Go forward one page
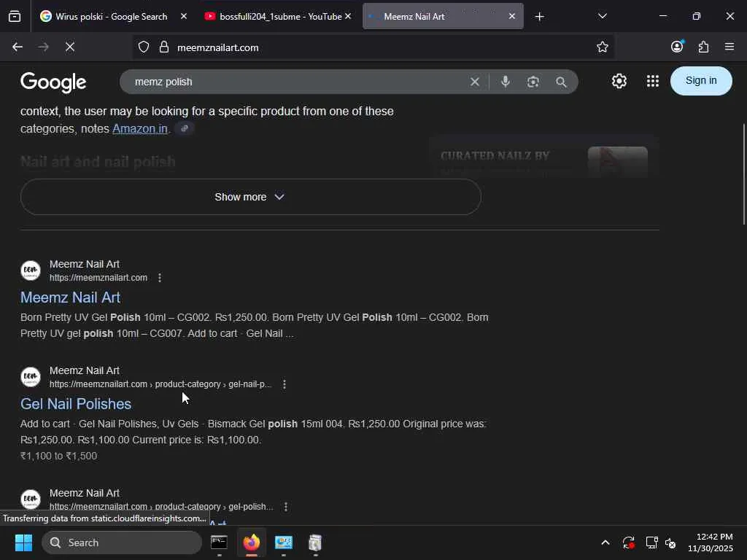 43,47
